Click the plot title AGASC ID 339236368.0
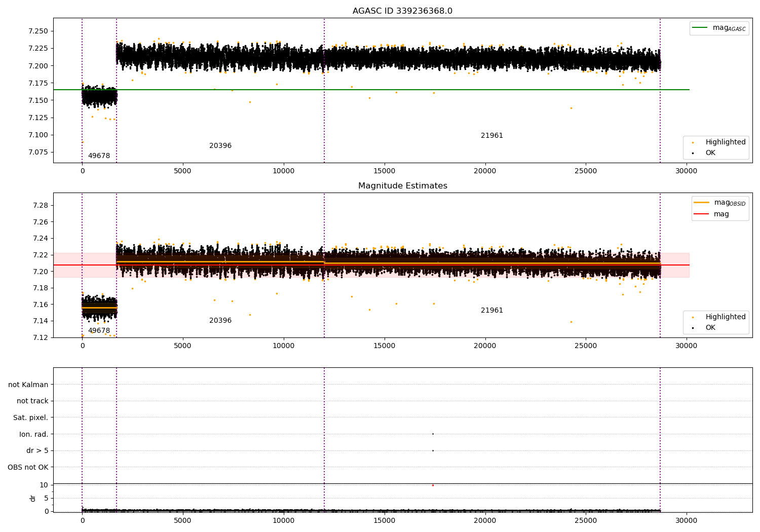This screenshot has width=760, height=532. pyautogui.click(x=402, y=11)
